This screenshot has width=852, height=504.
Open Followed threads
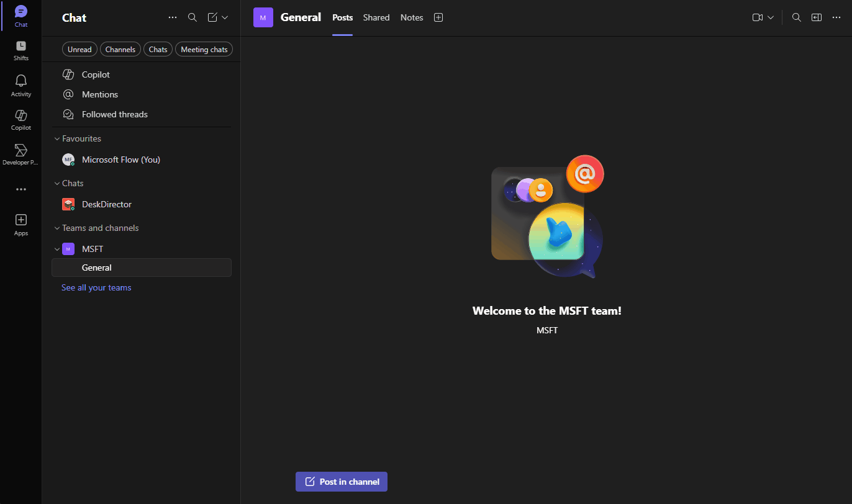coord(142,114)
